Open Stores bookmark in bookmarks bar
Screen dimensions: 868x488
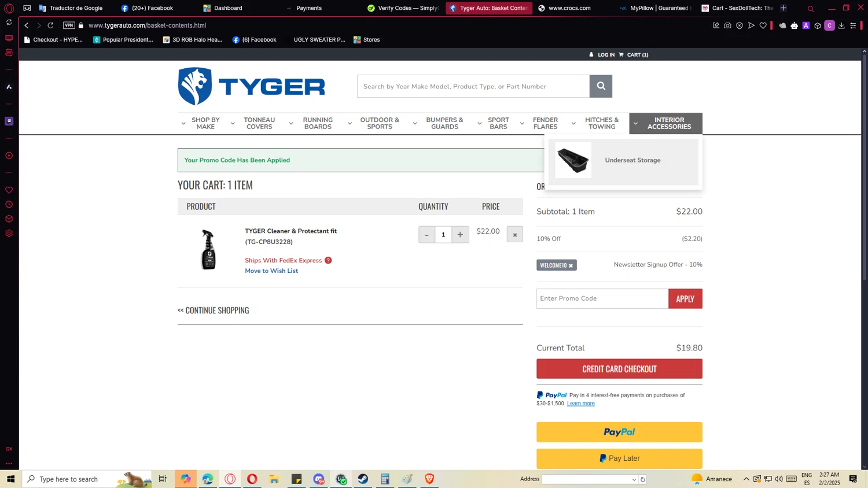point(366,40)
